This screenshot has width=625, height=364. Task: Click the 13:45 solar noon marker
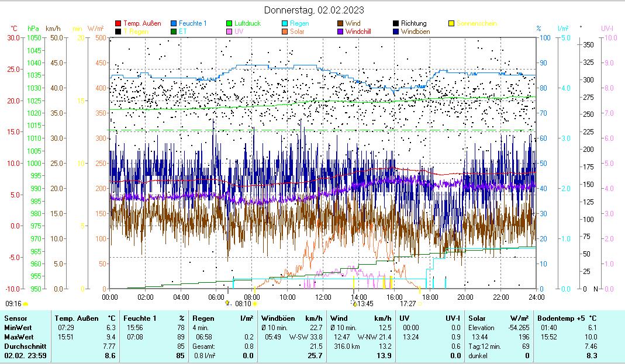tap(365, 304)
